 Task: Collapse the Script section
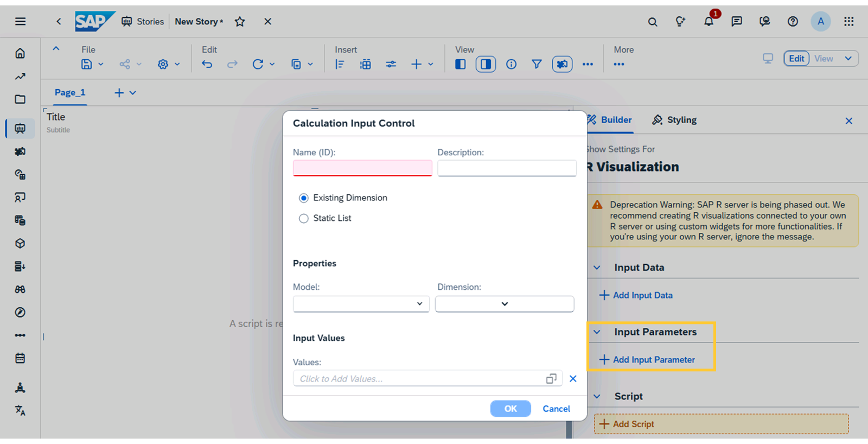[x=597, y=397]
